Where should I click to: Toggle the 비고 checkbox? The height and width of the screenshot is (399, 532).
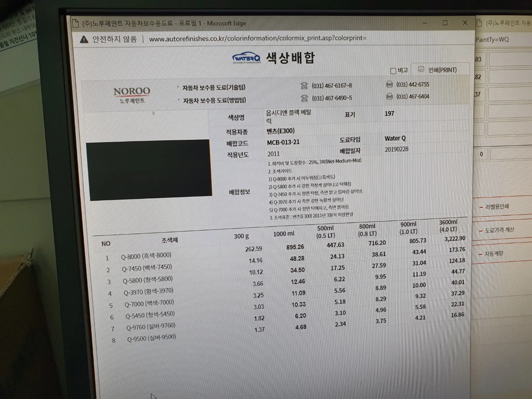click(x=393, y=71)
